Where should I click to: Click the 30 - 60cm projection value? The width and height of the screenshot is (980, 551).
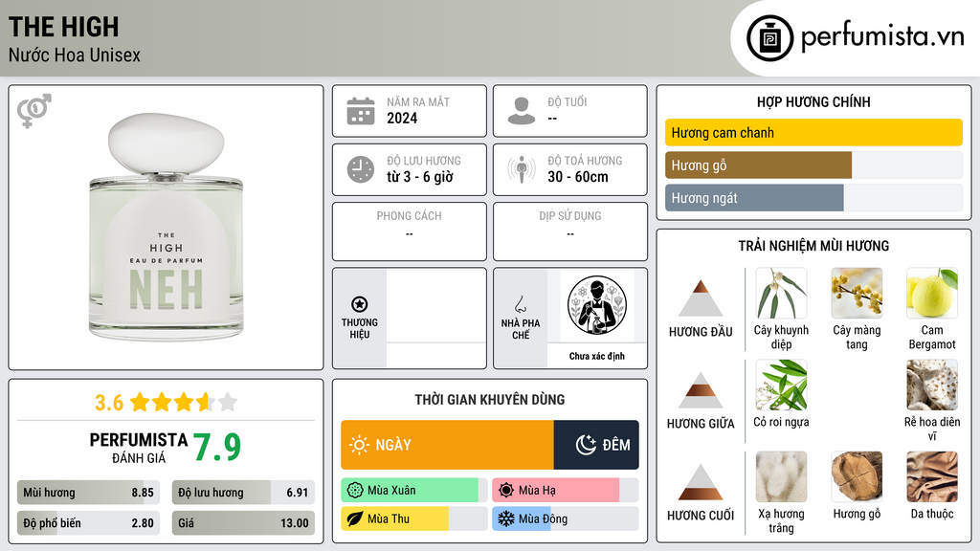coord(577,177)
